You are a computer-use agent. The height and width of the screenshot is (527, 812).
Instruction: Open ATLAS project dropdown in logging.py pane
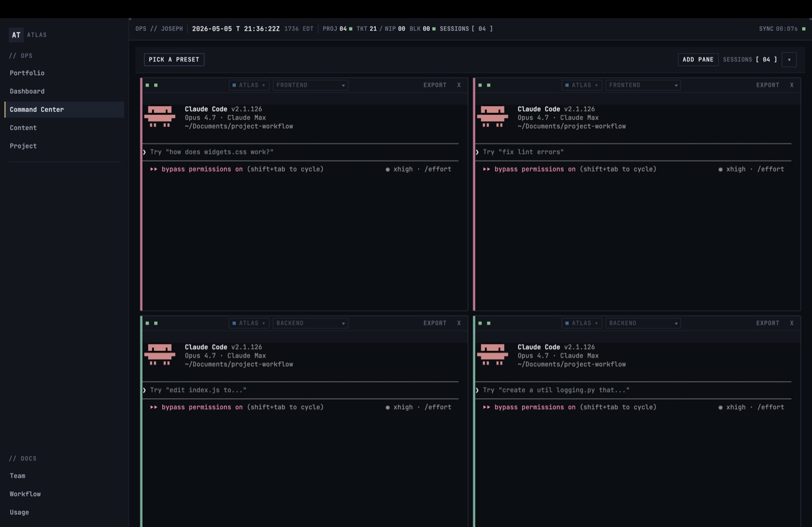click(582, 324)
